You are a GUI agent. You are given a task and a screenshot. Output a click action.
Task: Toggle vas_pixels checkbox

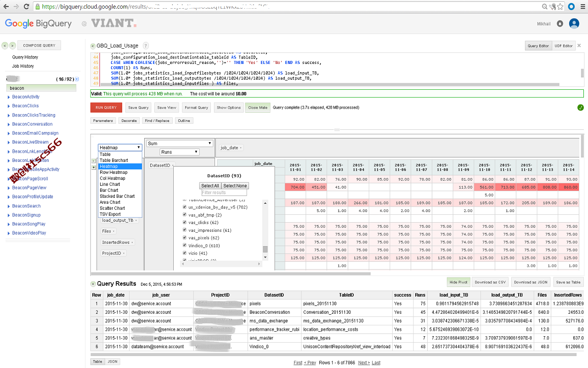click(185, 238)
